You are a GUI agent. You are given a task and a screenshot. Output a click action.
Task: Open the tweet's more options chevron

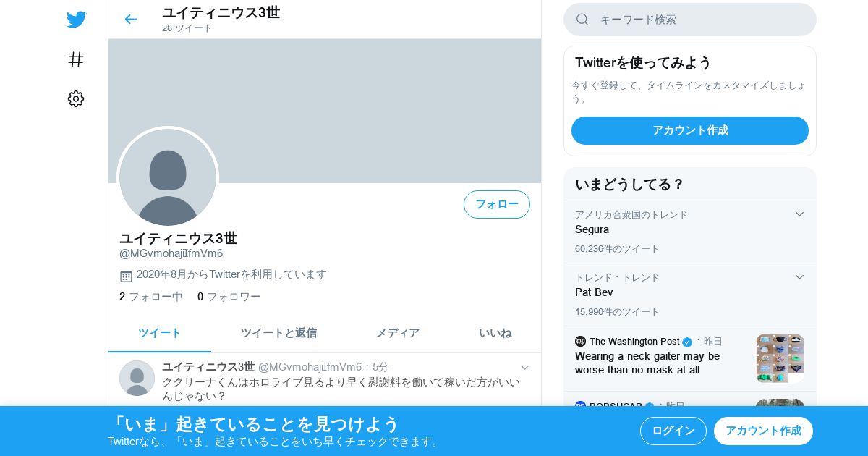point(525,368)
